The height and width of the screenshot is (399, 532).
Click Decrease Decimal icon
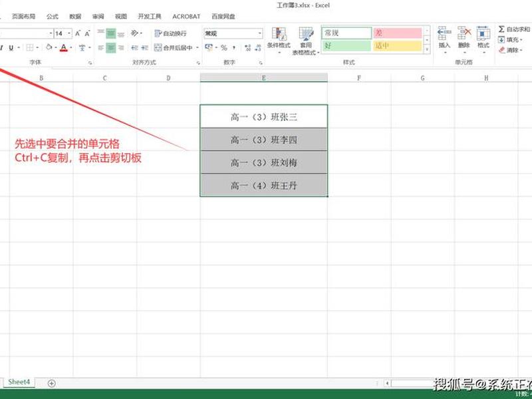tap(258, 47)
